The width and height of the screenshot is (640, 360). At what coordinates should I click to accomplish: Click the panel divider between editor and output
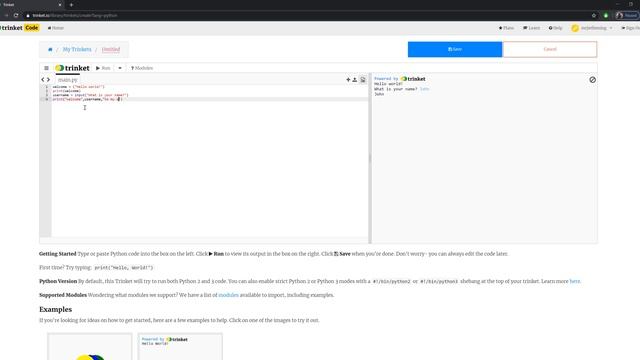tap(370, 158)
